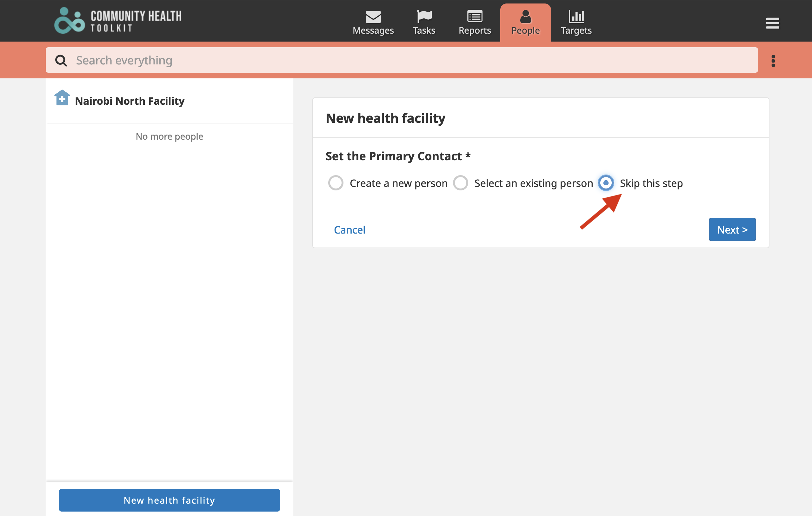
Task: Open the Reports list icon
Action: tap(475, 16)
